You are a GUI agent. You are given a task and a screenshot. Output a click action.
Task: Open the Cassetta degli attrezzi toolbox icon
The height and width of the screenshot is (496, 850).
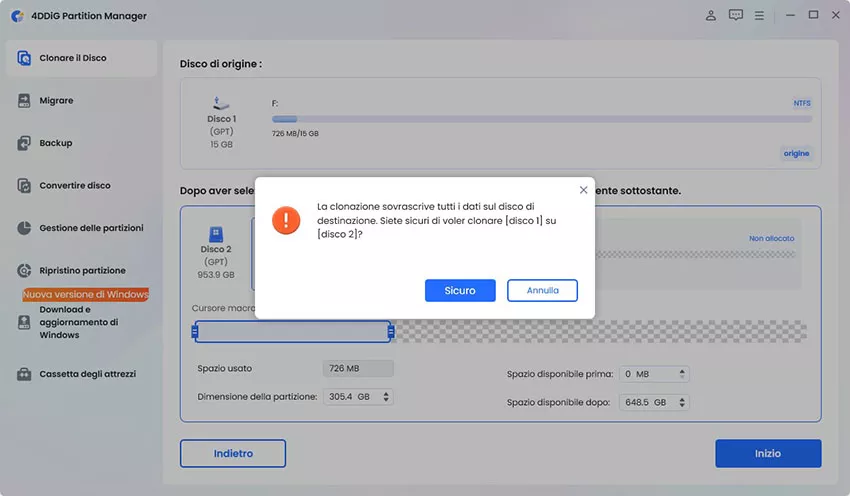tap(25, 374)
